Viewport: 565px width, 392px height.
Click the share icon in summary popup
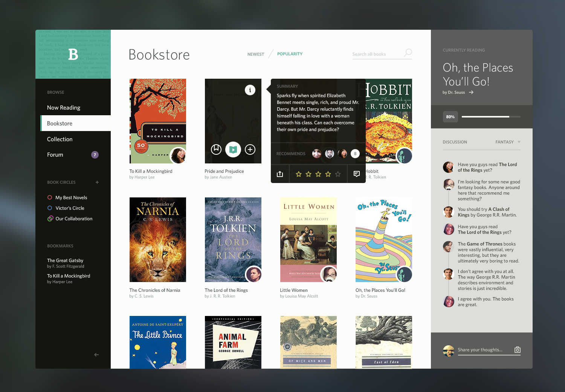coord(280,174)
